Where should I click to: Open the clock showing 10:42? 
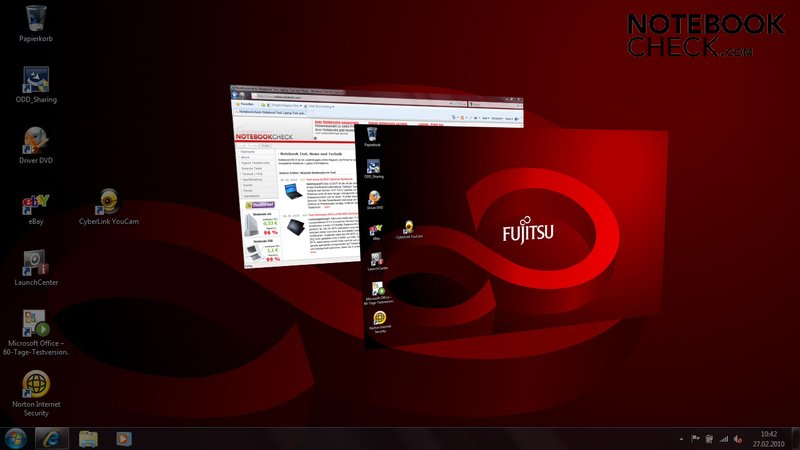pos(768,439)
